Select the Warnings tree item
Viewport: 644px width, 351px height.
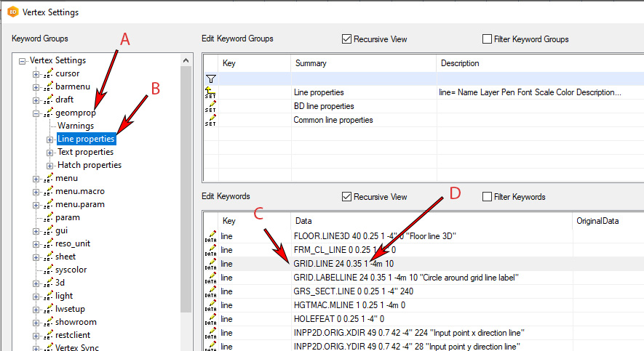76,126
